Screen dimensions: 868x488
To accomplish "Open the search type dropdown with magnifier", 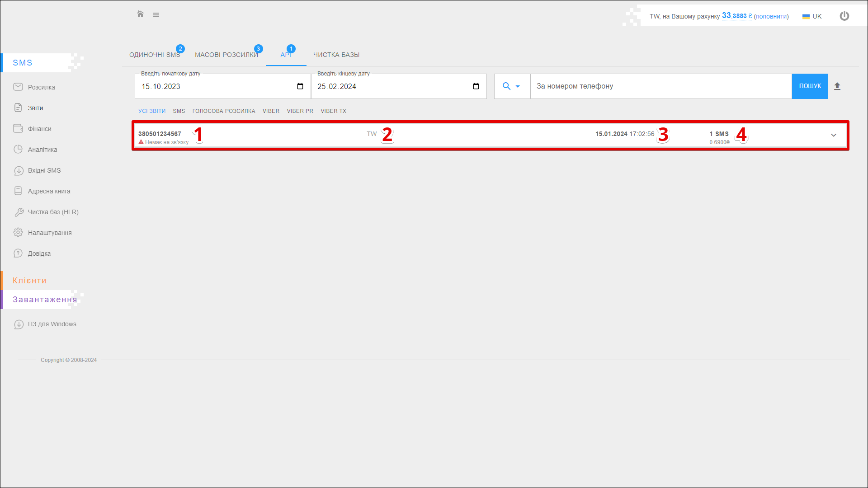I will click(x=511, y=86).
